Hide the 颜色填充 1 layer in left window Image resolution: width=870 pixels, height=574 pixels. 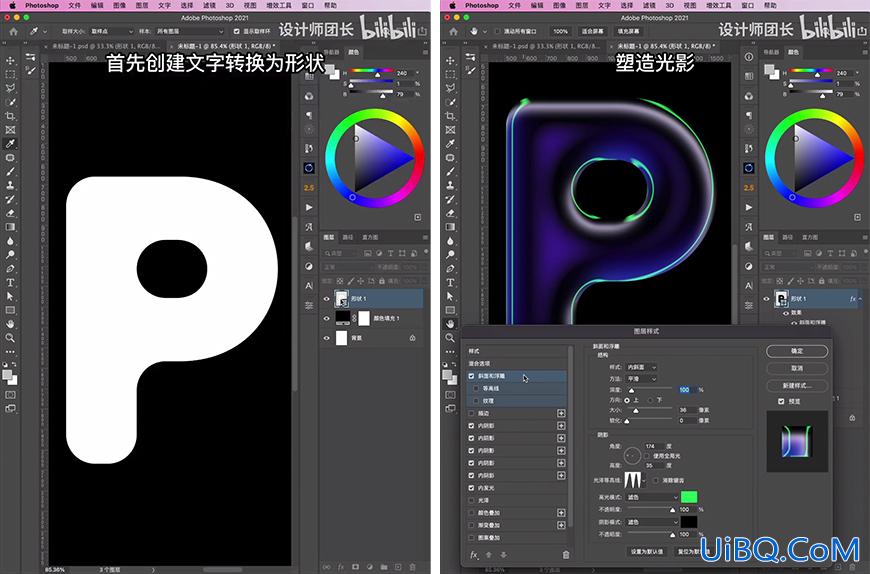pyautogui.click(x=326, y=318)
